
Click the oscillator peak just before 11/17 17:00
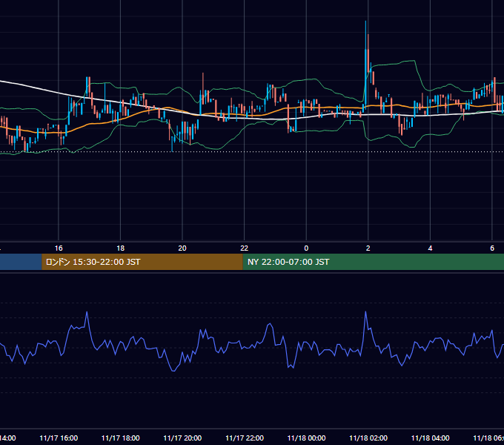coord(87,312)
